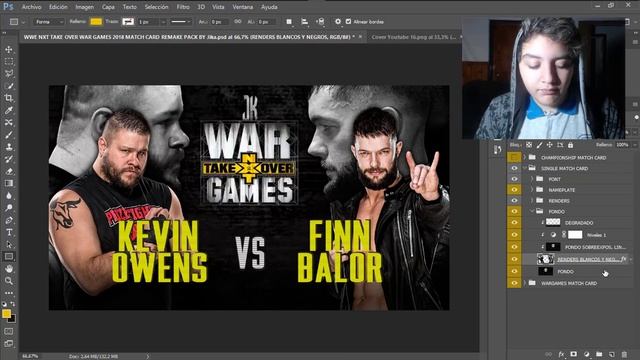The height and width of the screenshot is (360, 640).
Task: Add a layer mask from panel footer
Action: 573,354
